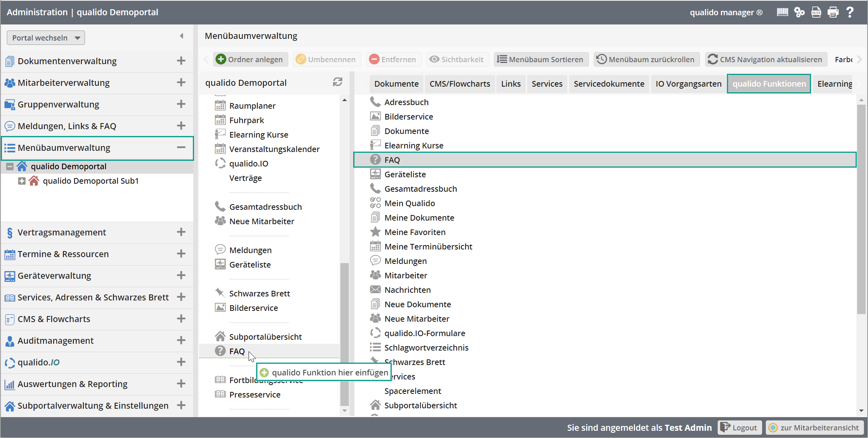Screen dimensions: 868x438
Task: Select the qualido Funktionen tab
Action: (x=769, y=84)
